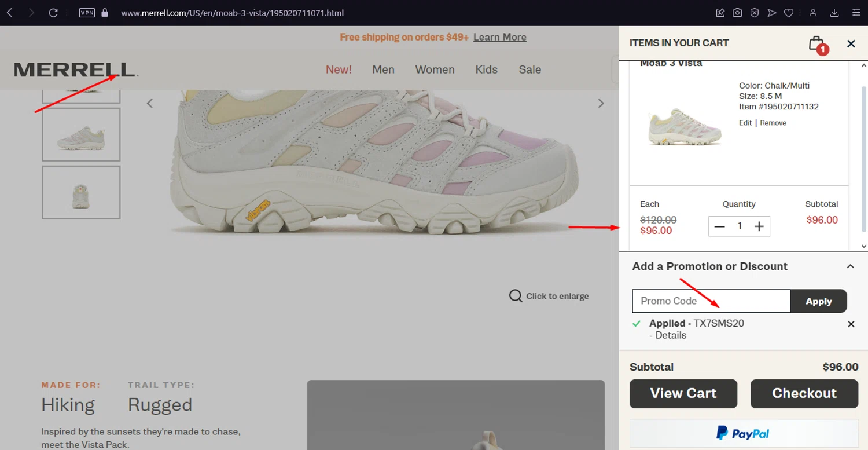Click the ad blocker shield icon

[x=755, y=13]
